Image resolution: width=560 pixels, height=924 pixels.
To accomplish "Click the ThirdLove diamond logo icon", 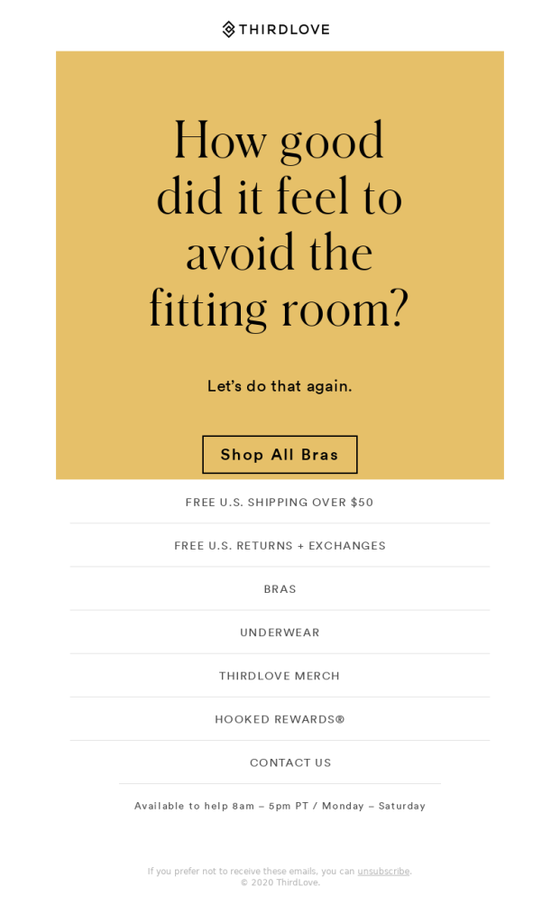I will pos(229,29).
